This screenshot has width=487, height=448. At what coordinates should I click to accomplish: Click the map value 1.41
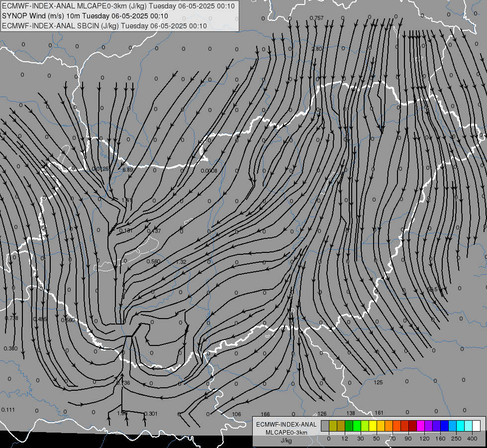pos(127,200)
